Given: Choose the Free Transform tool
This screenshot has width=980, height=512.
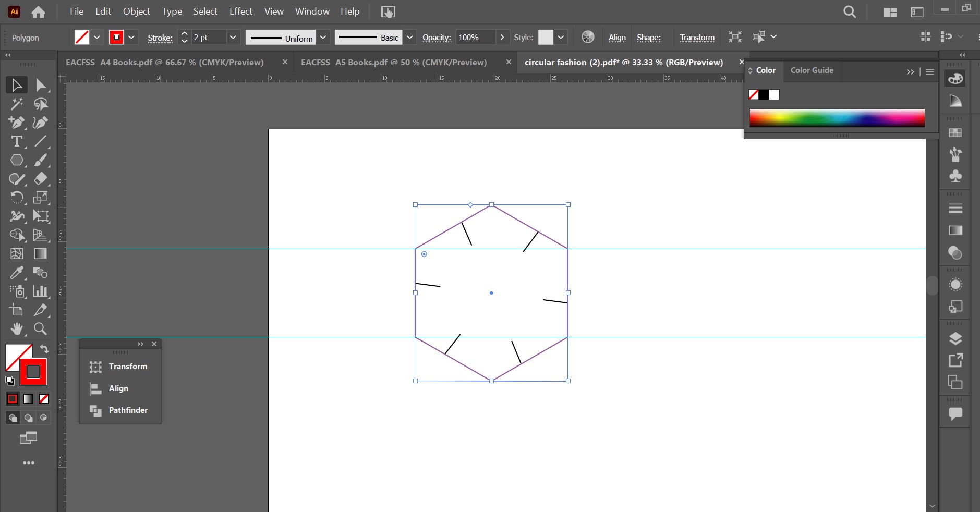Looking at the screenshot, I should pos(40,216).
